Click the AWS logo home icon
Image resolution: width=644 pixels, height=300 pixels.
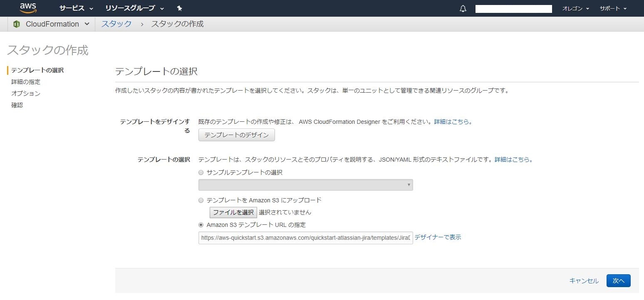28,8
